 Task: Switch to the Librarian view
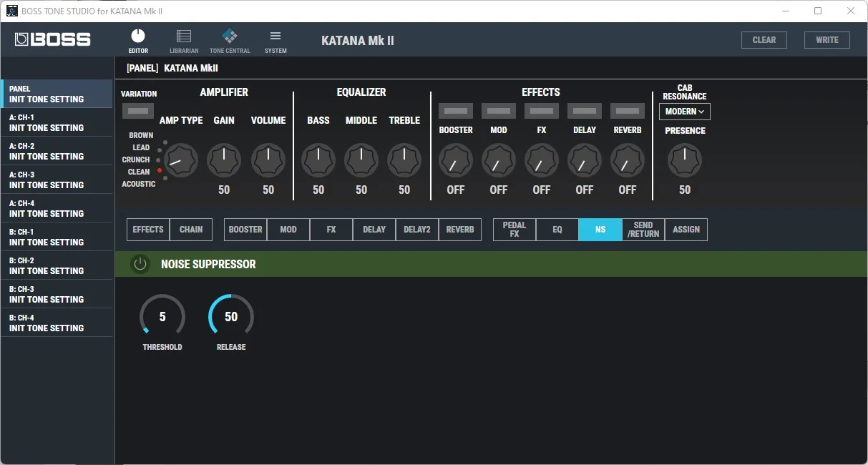click(x=183, y=39)
